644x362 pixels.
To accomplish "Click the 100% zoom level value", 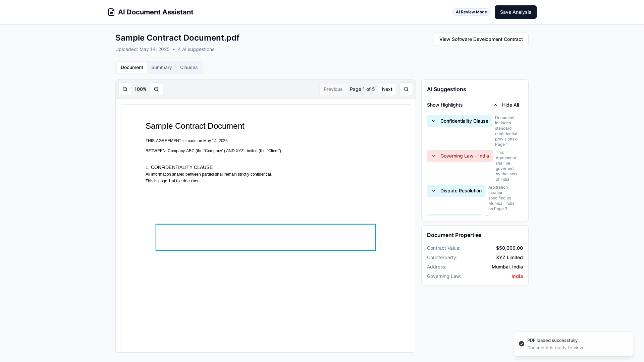I will coord(141,89).
